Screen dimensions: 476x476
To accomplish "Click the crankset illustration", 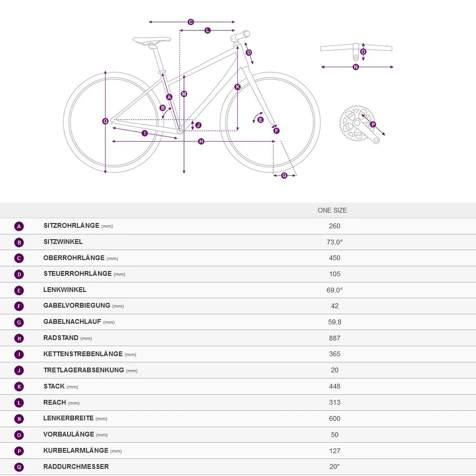I will tap(357, 123).
